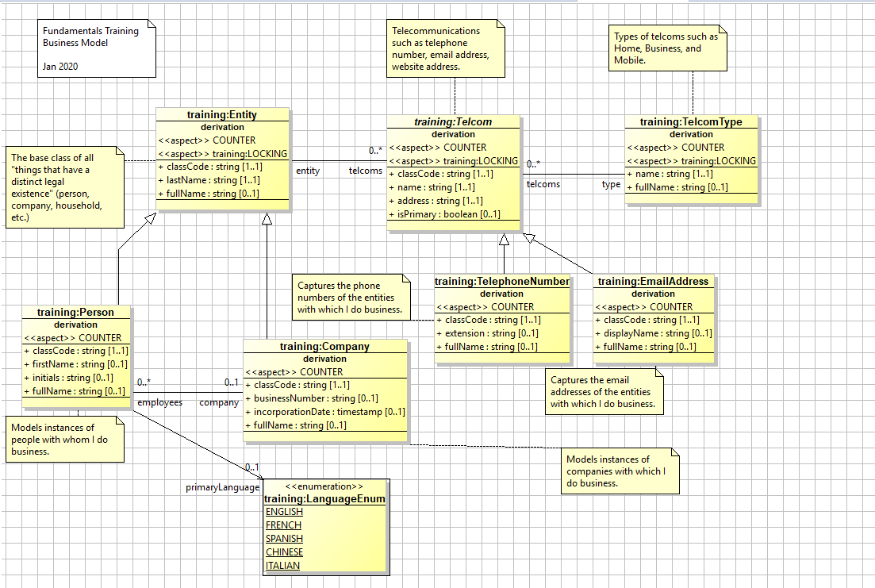Viewport: 875px width, 588px height.
Task: Click the training:Person class header
Action: (x=75, y=313)
